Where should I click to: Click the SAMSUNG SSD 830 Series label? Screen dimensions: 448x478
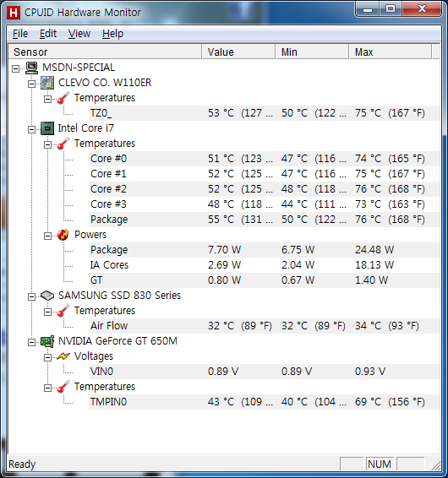point(120,296)
